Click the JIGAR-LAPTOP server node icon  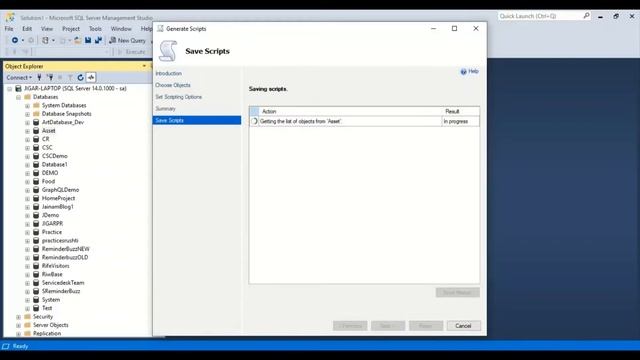click(x=18, y=88)
